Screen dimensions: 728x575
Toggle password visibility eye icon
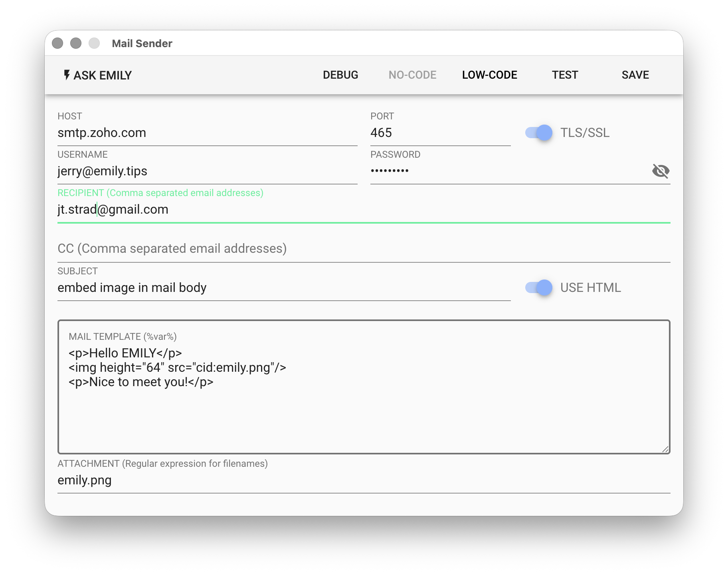[661, 171]
